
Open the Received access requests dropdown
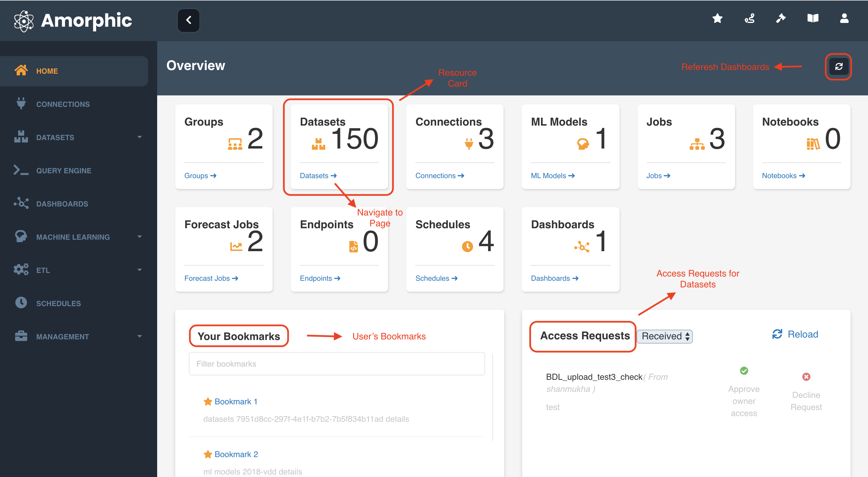coord(665,336)
